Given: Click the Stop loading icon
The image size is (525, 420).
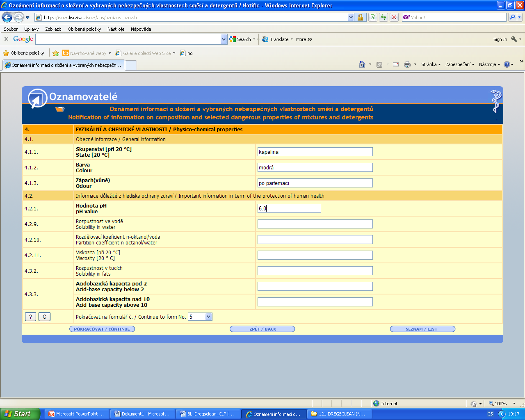Looking at the screenshot, I should tap(394, 17).
